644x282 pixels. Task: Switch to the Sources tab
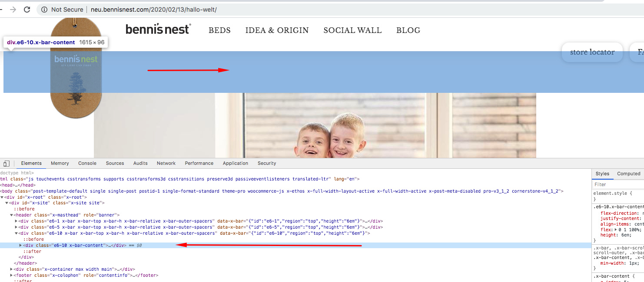115,164
